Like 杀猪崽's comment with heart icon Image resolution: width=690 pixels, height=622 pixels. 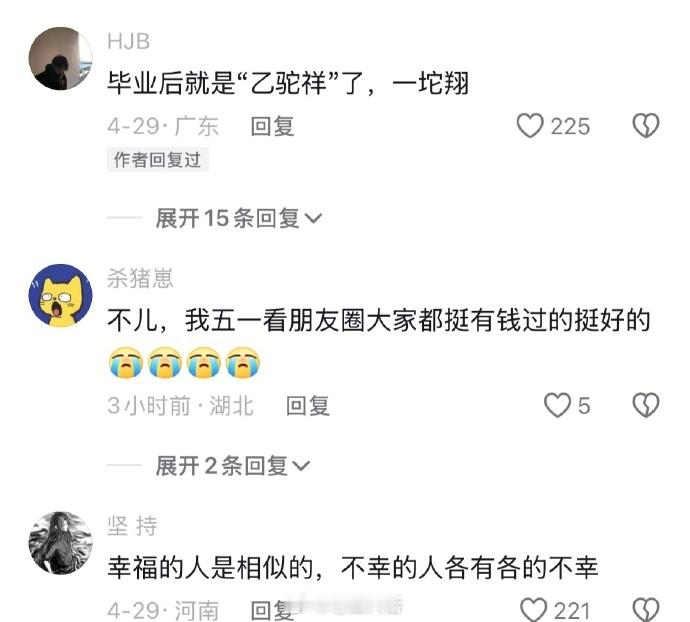click(557, 405)
